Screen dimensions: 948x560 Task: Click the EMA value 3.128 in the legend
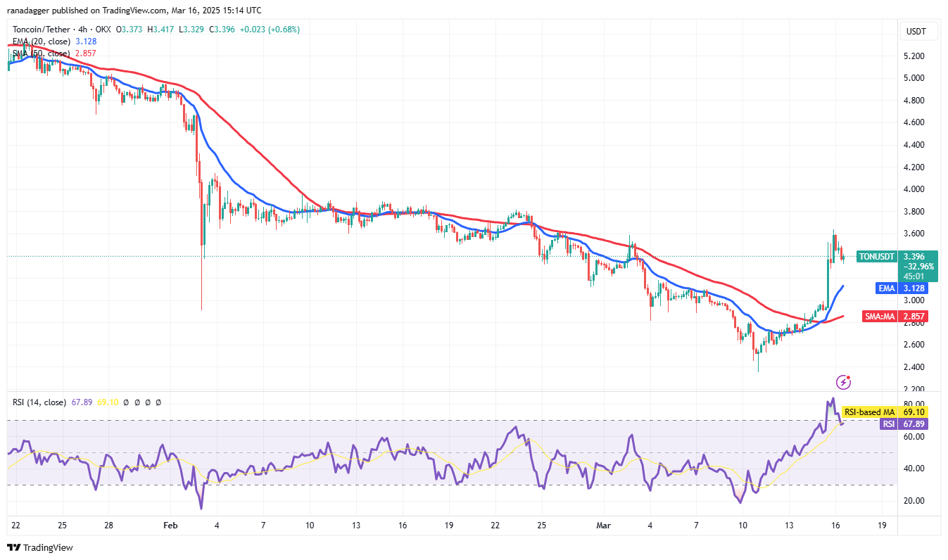tap(85, 42)
